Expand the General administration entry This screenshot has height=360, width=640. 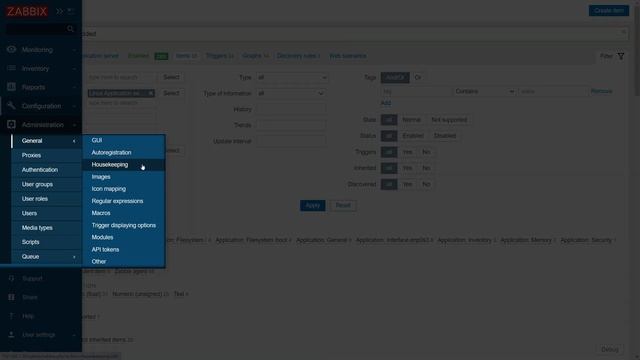[47, 141]
